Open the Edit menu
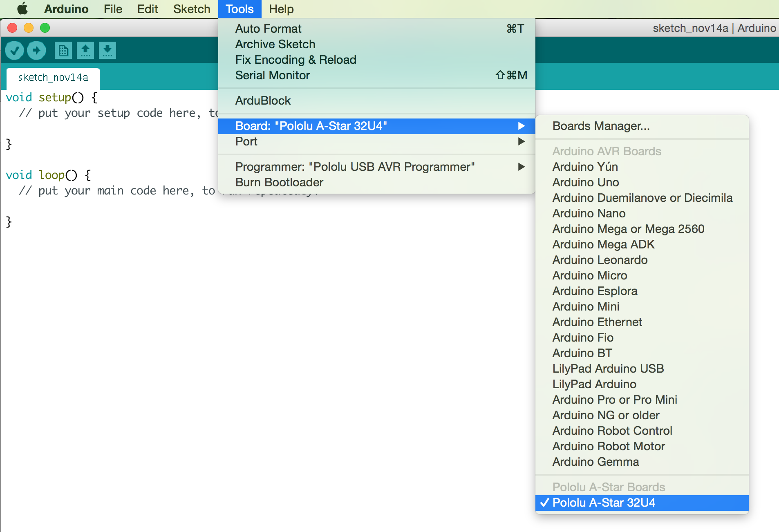 tap(148, 9)
